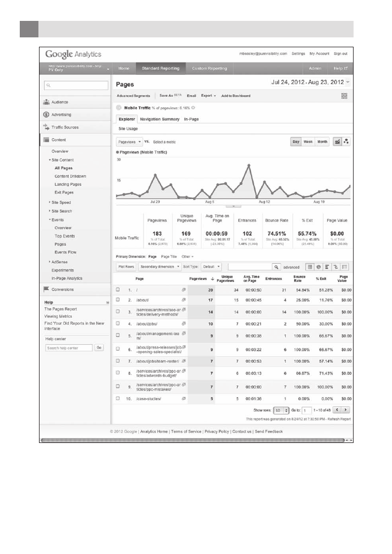
Task: Expand the Pageviews metric dropdown
Action: point(130,142)
